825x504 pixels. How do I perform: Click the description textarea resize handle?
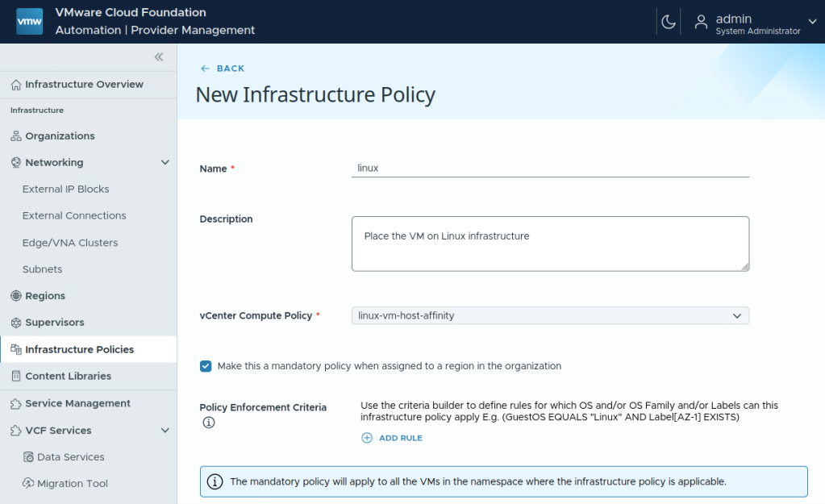click(745, 267)
